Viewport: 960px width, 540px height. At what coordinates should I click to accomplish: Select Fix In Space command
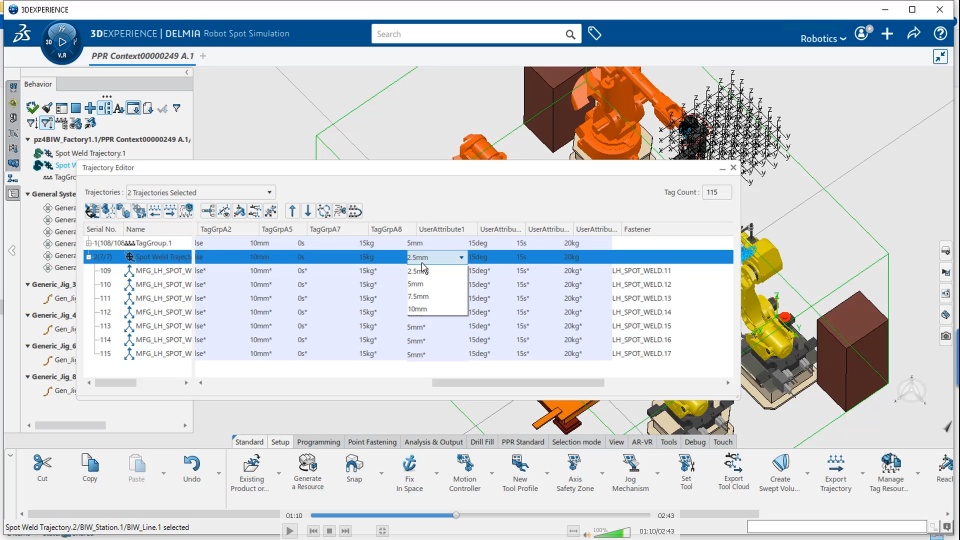click(410, 473)
